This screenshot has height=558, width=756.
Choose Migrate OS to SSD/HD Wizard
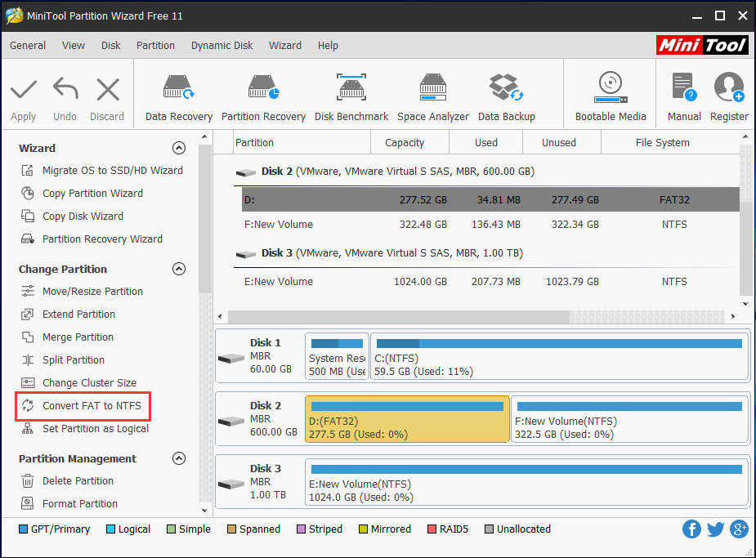tap(112, 171)
